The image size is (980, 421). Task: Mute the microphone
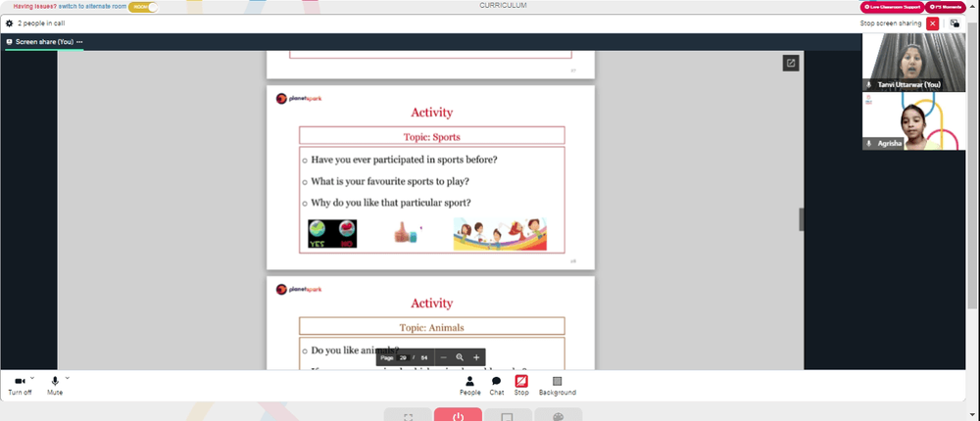pyautogui.click(x=54, y=386)
